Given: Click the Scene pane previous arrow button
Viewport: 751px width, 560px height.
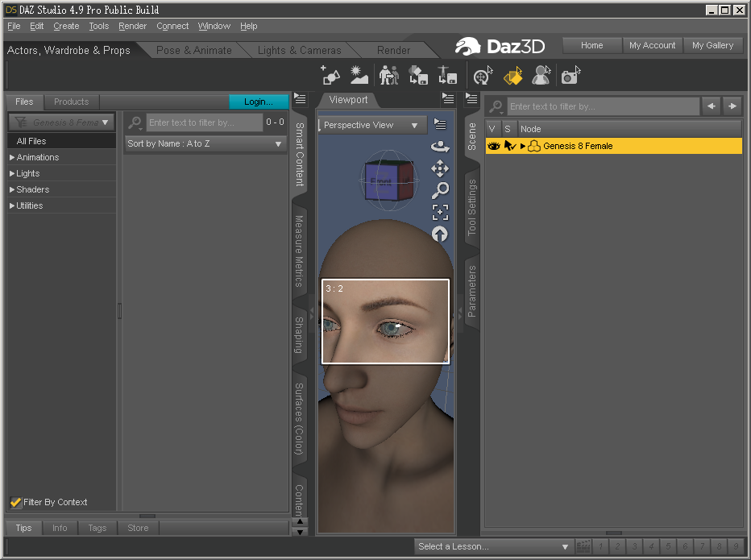Looking at the screenshot, I should pos(712,106).
